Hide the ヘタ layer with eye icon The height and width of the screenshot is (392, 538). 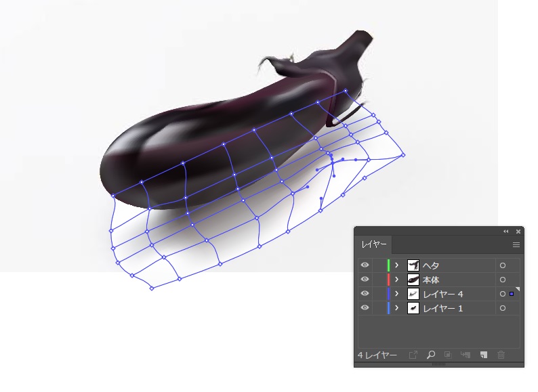[365, 265]
